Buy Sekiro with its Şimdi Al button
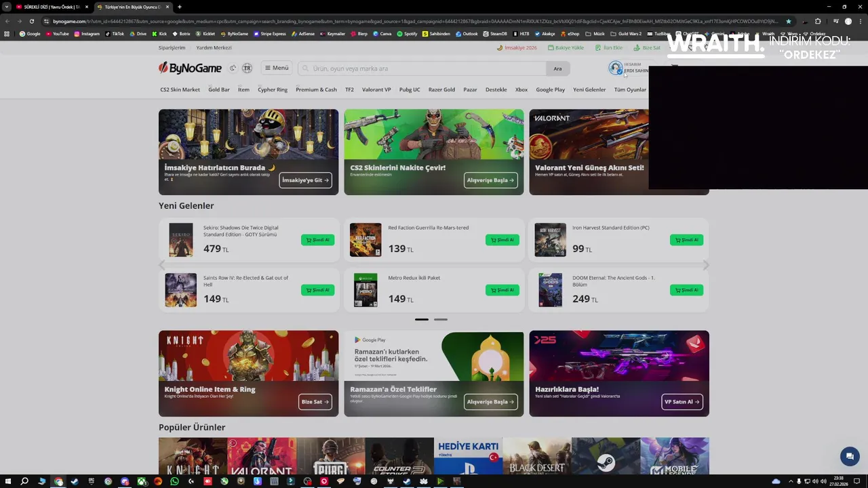The width and height of the screenshot is (868, 488). (317, 240)
